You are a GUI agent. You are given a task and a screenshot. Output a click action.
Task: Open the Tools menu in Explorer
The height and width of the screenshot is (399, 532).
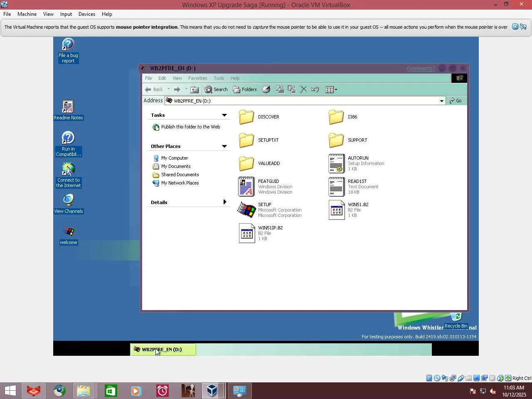[219, 78]
